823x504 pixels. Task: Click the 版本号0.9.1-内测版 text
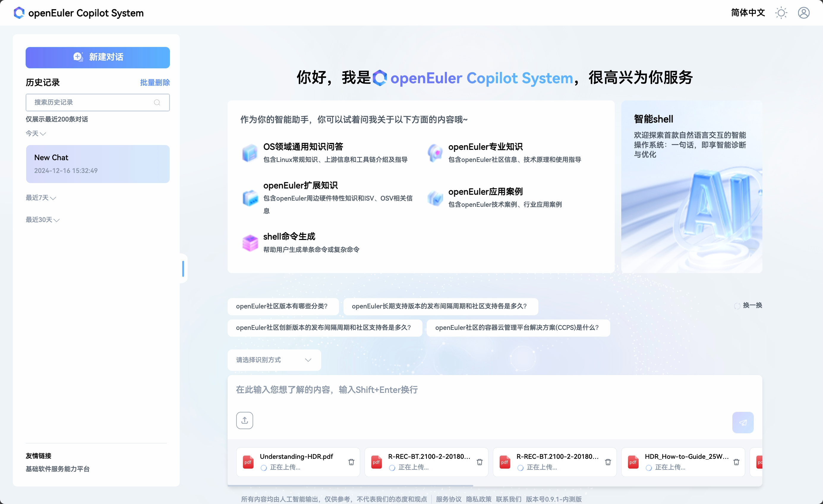(554, 499)
